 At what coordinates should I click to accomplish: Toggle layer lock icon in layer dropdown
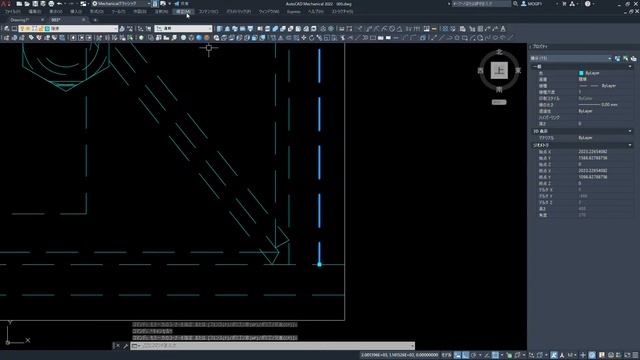pyautogui.click(x=41, y=29)
